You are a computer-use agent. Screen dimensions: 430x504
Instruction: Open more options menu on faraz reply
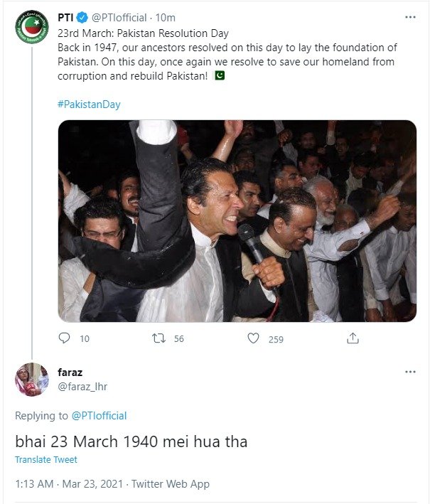coord(410,372)
